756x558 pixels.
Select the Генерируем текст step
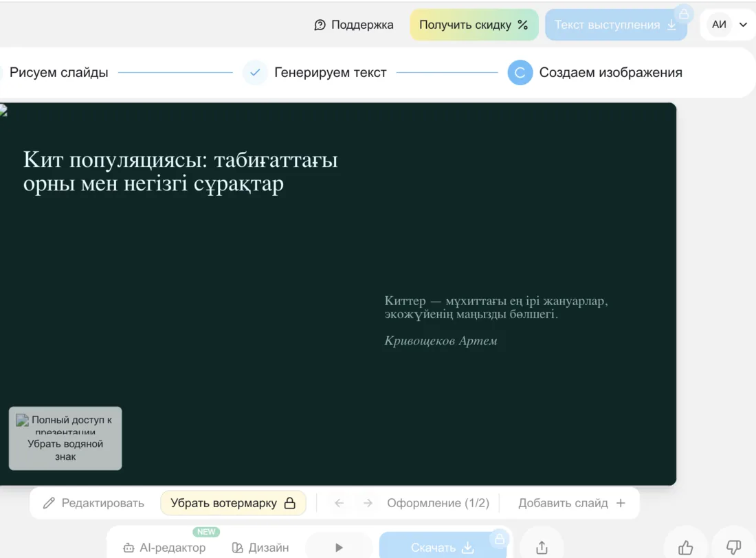click(331, 72)
